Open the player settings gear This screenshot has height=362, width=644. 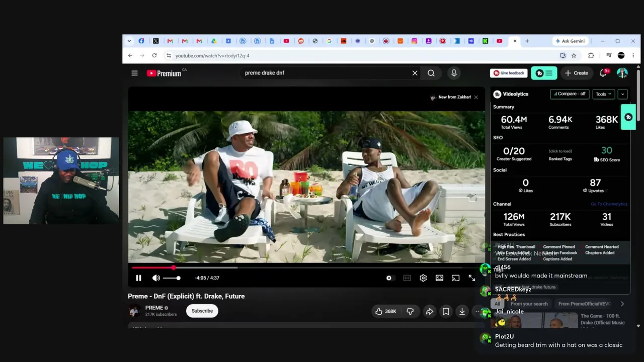(423, 278)
